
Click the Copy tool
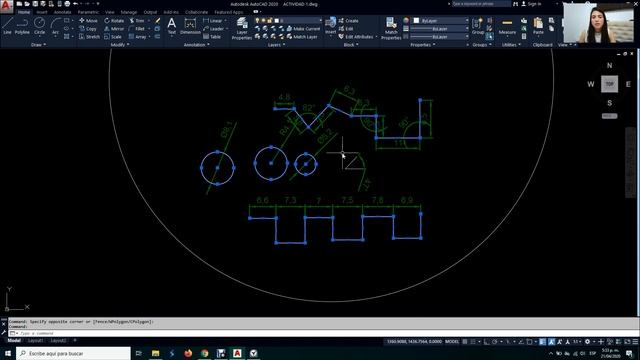88,29
